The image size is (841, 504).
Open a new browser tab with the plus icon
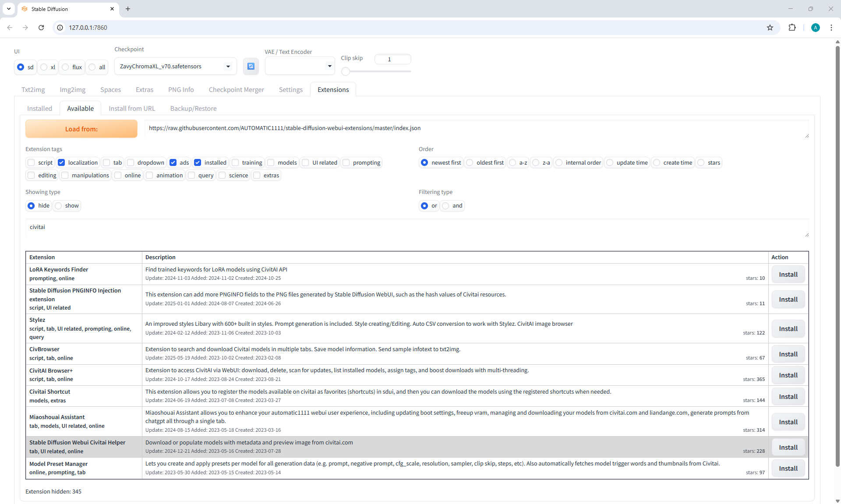[x=128, y=9]
